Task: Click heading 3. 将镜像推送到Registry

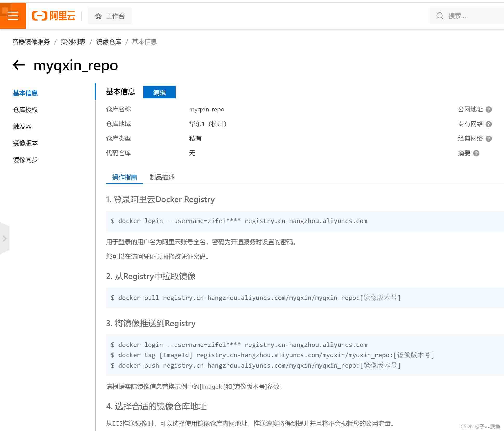Action: click(151, 323)
